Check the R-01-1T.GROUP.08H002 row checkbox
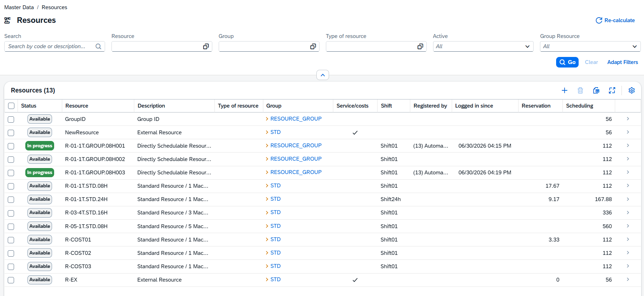 11,160
